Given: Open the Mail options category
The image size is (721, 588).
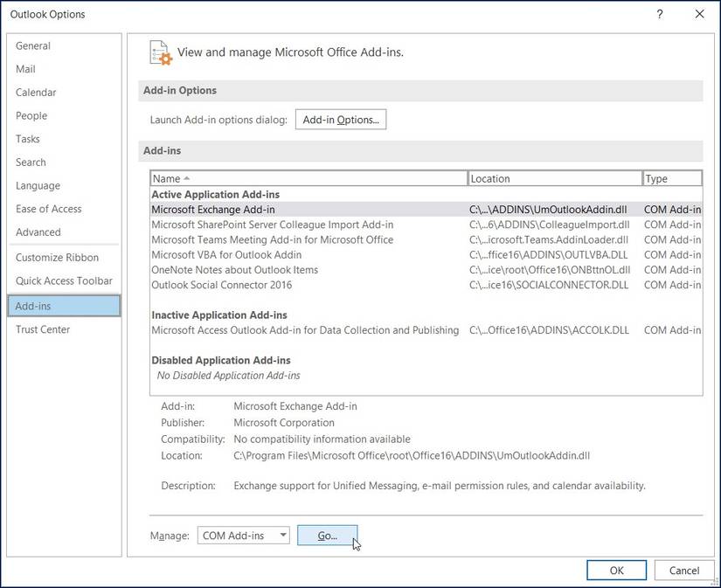Looking at the screenshot, I should click(25, 69).
